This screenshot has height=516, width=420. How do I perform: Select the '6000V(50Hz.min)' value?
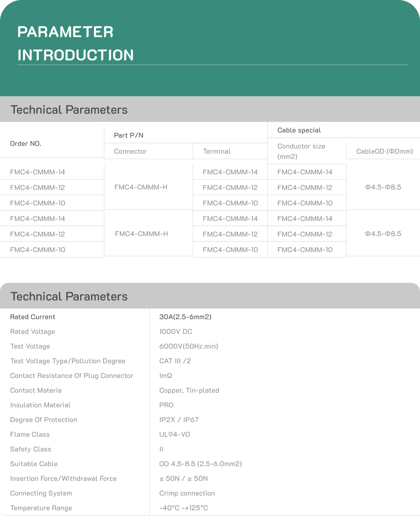coord(188,346)
